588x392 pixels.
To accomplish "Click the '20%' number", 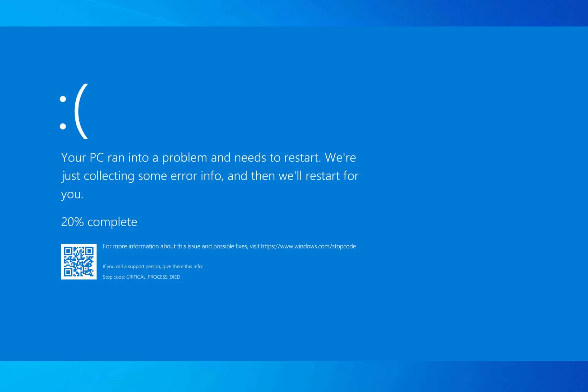I will click(72, 222).
